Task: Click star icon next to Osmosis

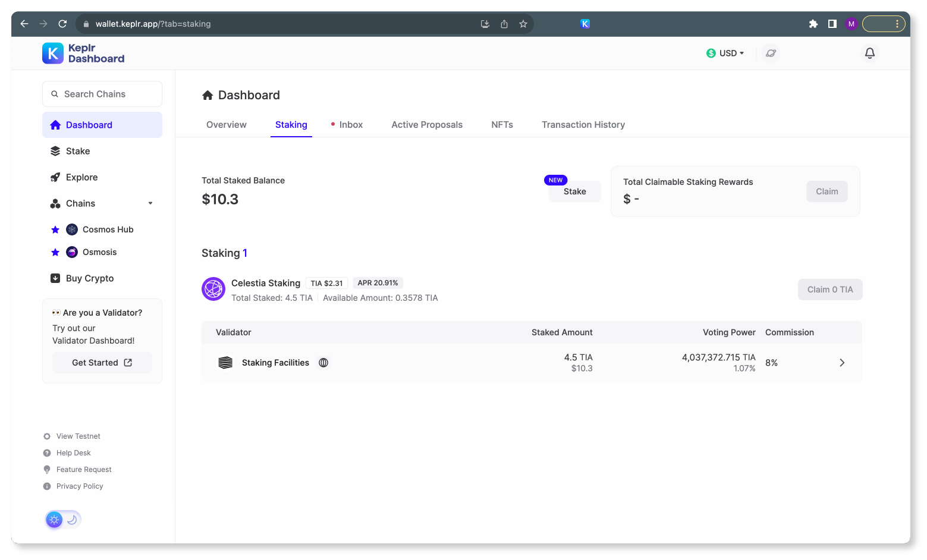Action: 55,252
